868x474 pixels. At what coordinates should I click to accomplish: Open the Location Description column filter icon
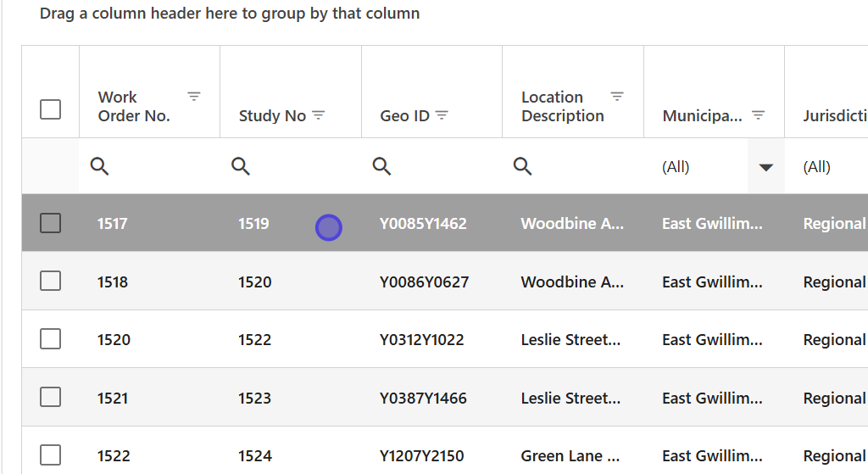pos(617,97)
